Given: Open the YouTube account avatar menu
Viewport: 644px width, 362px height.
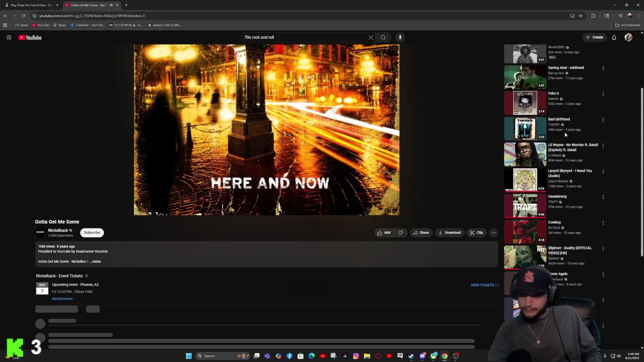Looking at the screenshot, I should (x=628, y=37).
